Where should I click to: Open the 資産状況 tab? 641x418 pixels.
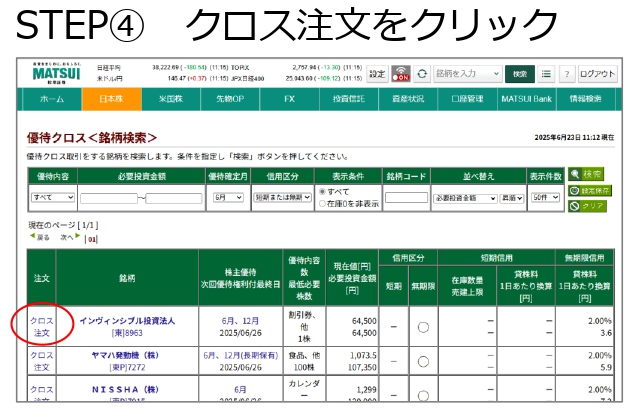pos(408,99)
